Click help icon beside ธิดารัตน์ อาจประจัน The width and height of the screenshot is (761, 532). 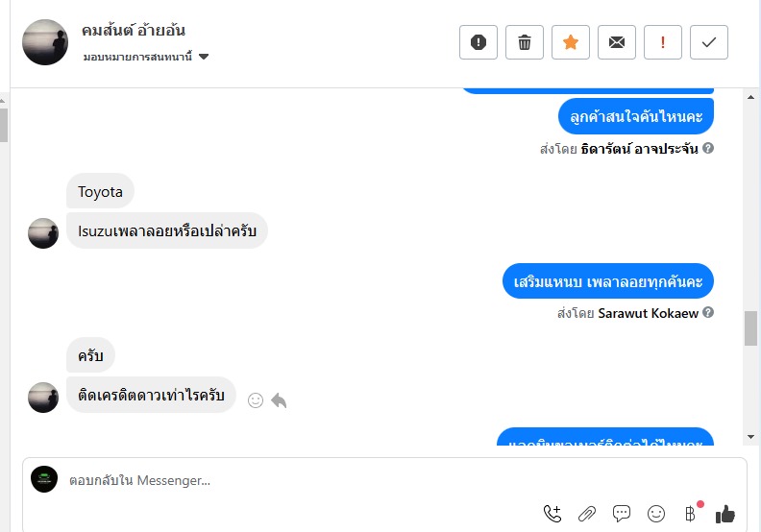(x=708, y=149)
